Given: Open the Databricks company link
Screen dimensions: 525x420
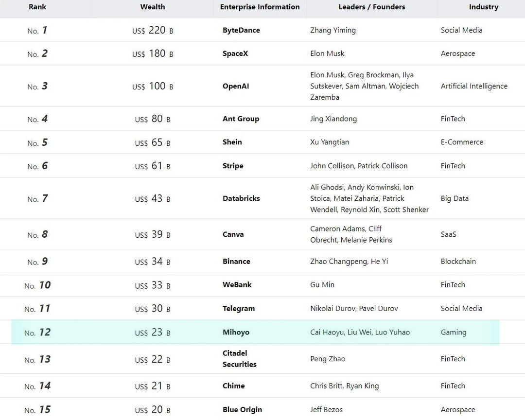Looking at the screenshot, I should click(241, 198).
